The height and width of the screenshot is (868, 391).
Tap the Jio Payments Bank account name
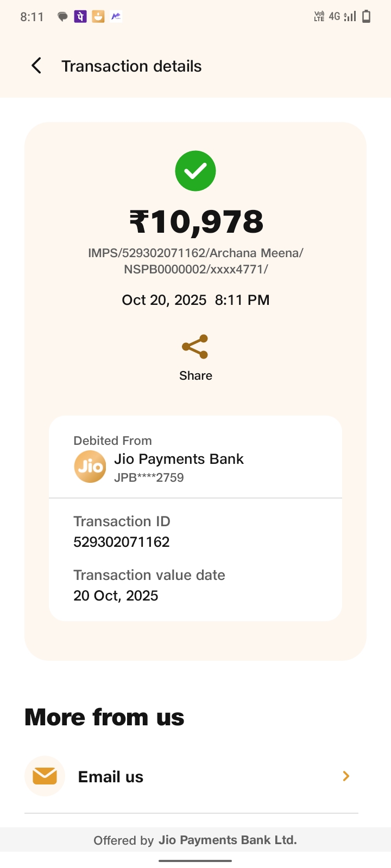179,459
